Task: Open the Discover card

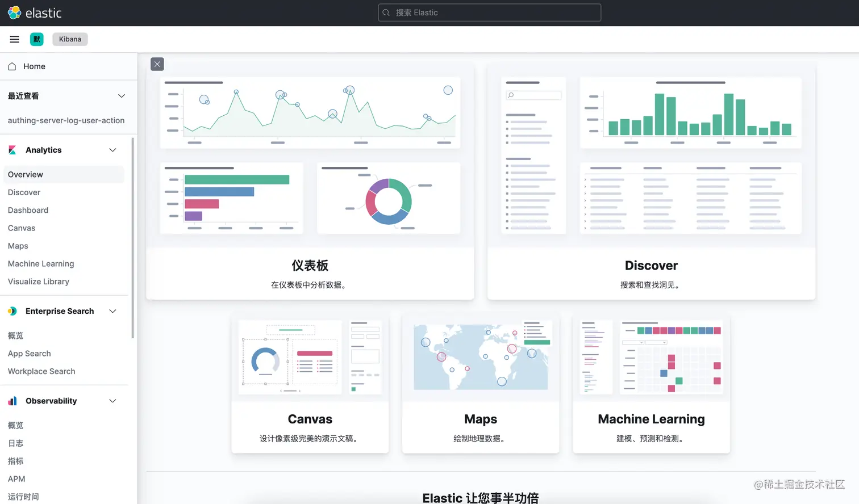Action: (652, 180)
